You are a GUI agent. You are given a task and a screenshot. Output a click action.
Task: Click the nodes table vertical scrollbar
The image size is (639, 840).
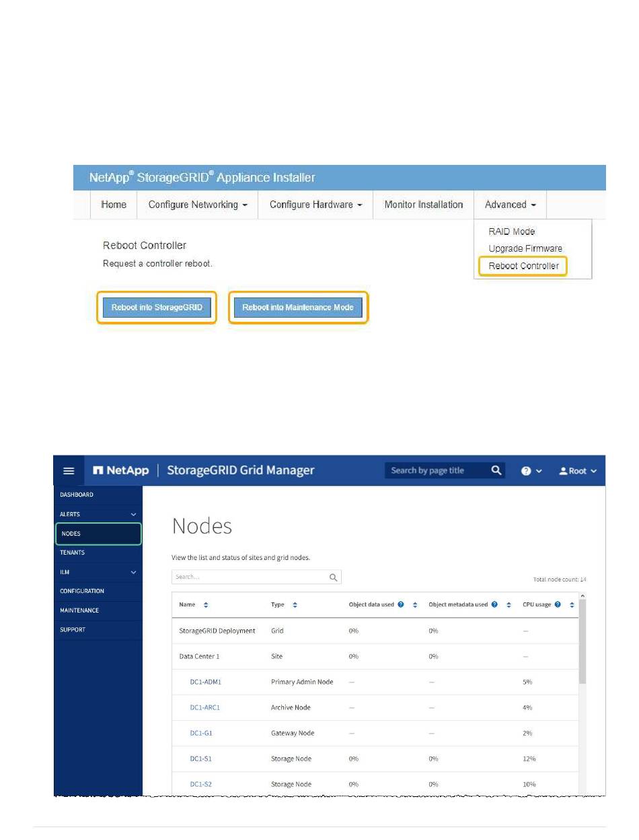tap(582, 641)
